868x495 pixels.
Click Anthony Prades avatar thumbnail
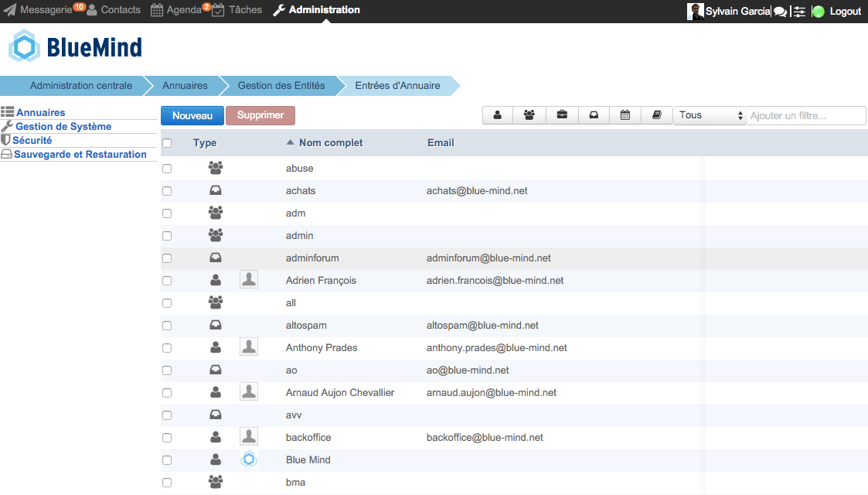tap(249, 347)
